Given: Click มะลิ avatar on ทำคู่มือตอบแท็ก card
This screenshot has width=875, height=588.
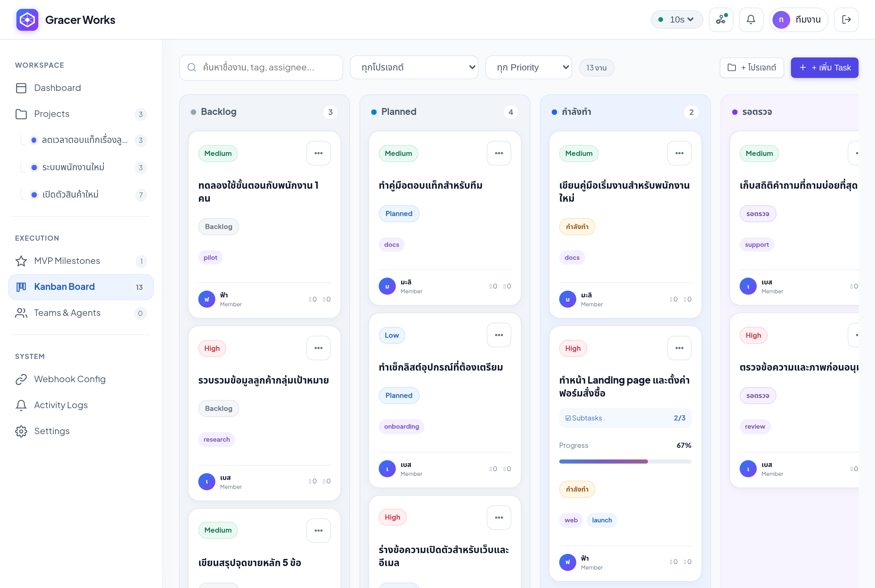Looking at the screenshot, I should [387, 286].
